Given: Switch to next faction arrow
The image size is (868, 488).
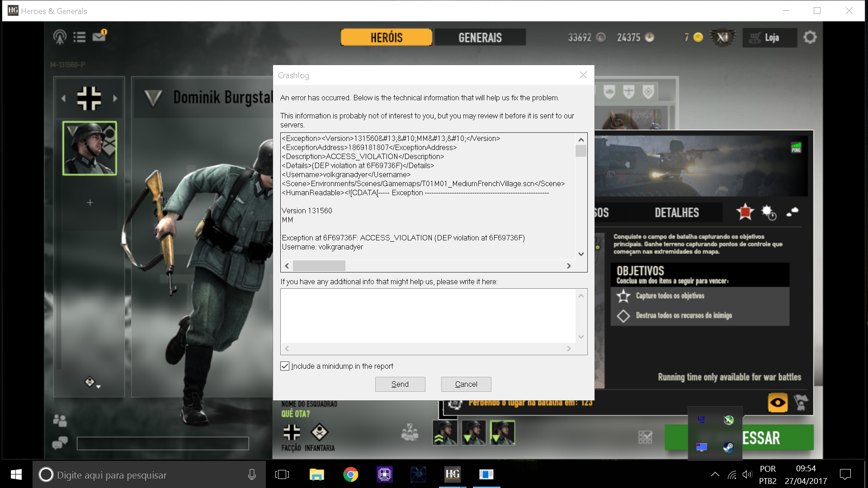Looking at the screenshot, I should (115, 98).
